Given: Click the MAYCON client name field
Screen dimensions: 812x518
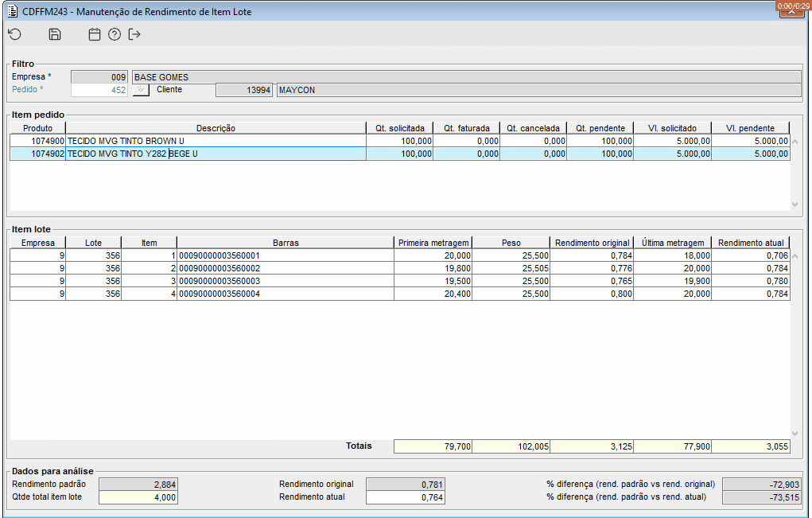Looking at the screenshot, I should point(539,90).
